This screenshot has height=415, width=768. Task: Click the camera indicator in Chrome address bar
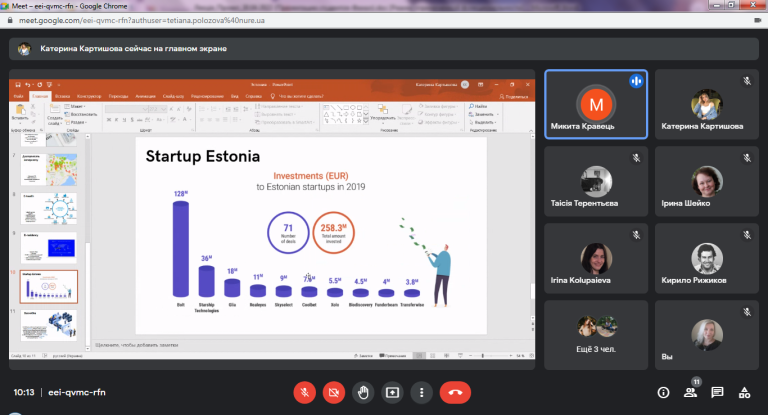click(x=757, y=21)
